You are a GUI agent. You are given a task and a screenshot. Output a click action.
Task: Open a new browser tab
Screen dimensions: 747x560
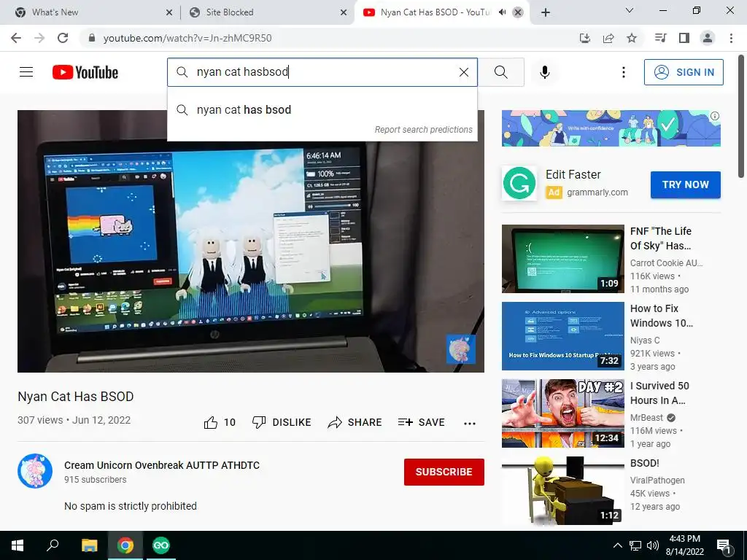point(546,12)
